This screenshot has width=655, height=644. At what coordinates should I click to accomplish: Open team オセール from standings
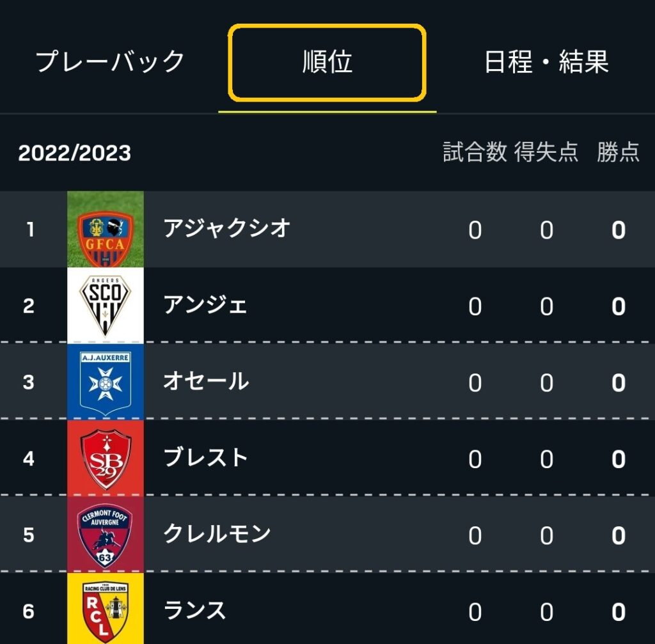tap(206, 381)
